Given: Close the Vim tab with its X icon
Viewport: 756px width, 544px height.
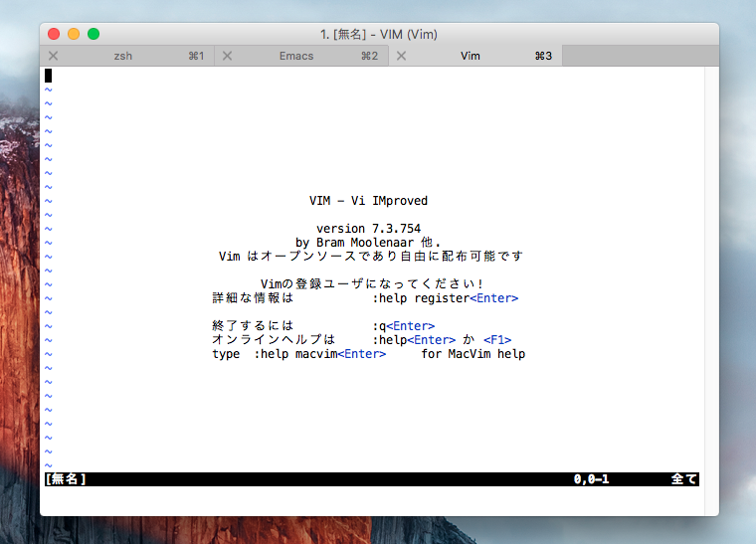Looking at the screenshot, I should pyautogui.click(x=401, y=56).
